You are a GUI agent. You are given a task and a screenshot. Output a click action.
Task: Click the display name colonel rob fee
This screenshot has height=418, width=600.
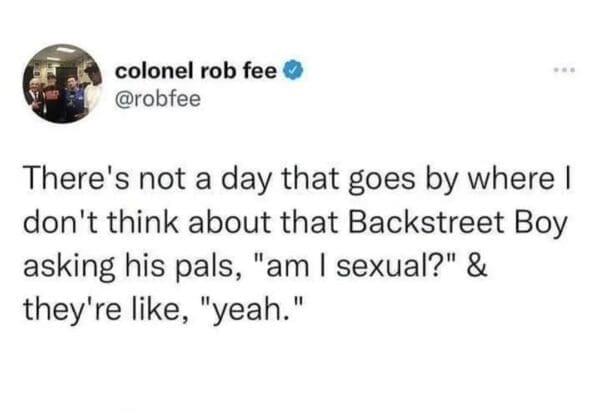point(200,71)
